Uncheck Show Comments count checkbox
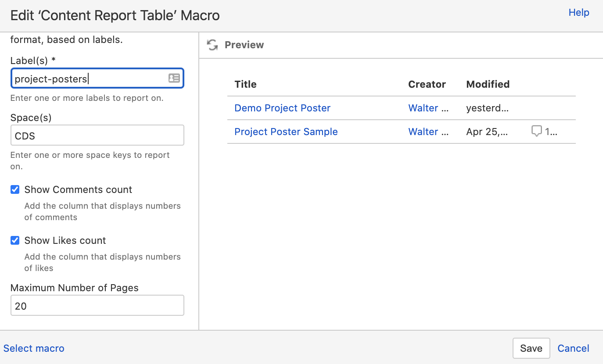Viewport: 603px width, 364px height. 15,189
